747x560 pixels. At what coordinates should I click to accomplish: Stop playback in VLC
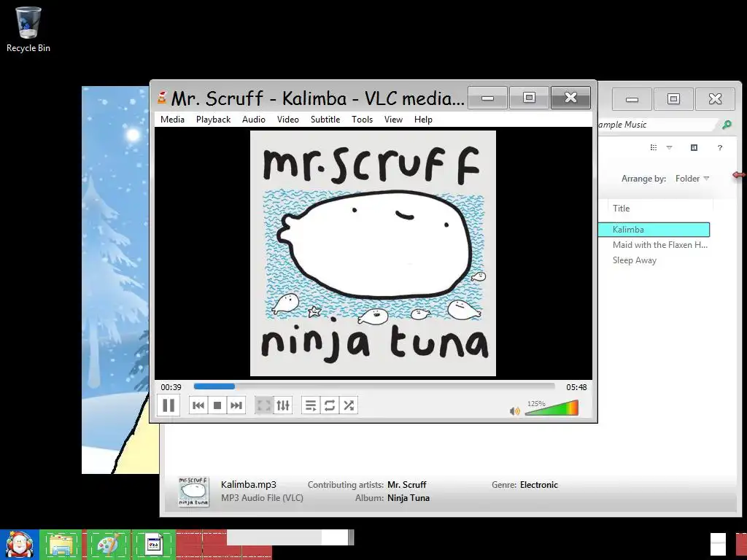(217, 405)
